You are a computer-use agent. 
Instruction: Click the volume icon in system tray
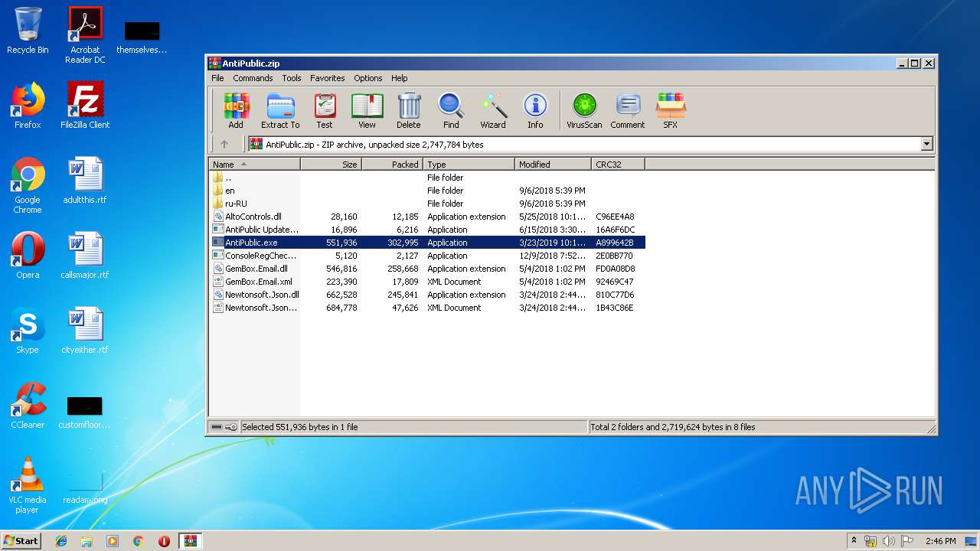click(889, 541)
